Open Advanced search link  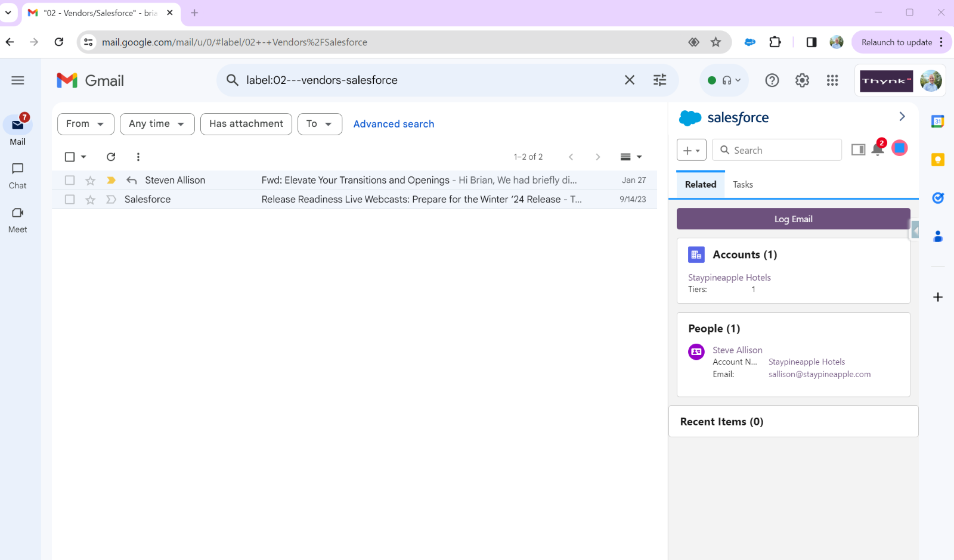click(x=394, y=124)
